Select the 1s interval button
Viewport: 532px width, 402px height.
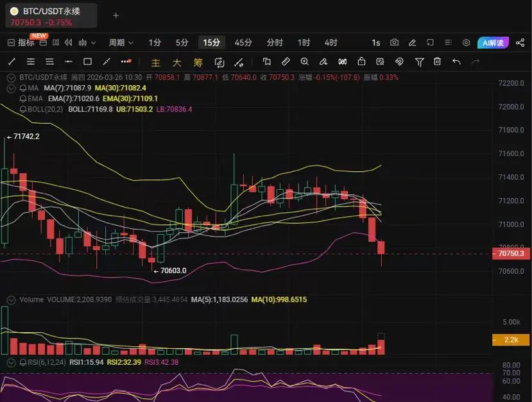(x=375, y=43)
